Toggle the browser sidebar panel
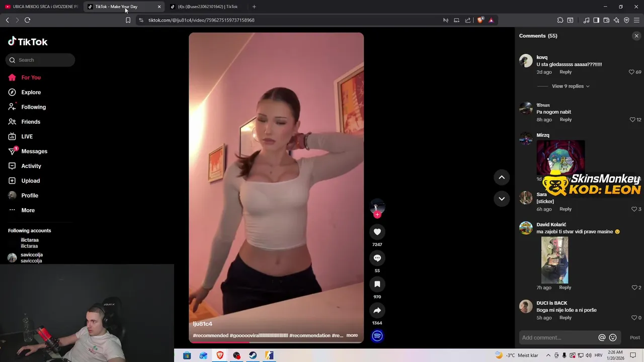The image size is (644, 362). [x=596, y=20]
